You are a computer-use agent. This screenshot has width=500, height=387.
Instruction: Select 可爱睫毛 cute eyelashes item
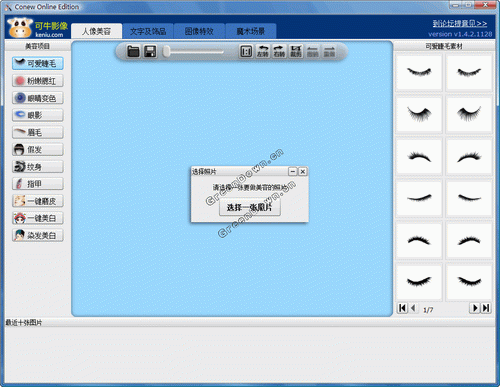pos(38,63)
